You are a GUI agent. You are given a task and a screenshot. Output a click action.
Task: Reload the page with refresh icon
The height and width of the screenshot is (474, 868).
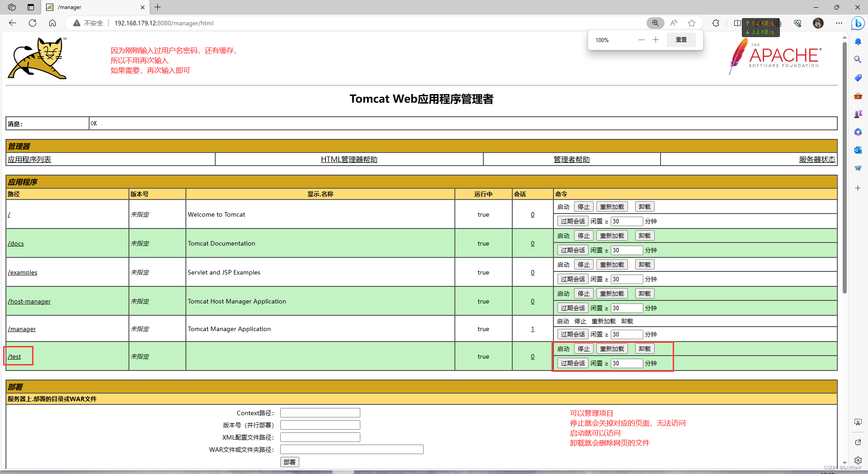(33, 23)
